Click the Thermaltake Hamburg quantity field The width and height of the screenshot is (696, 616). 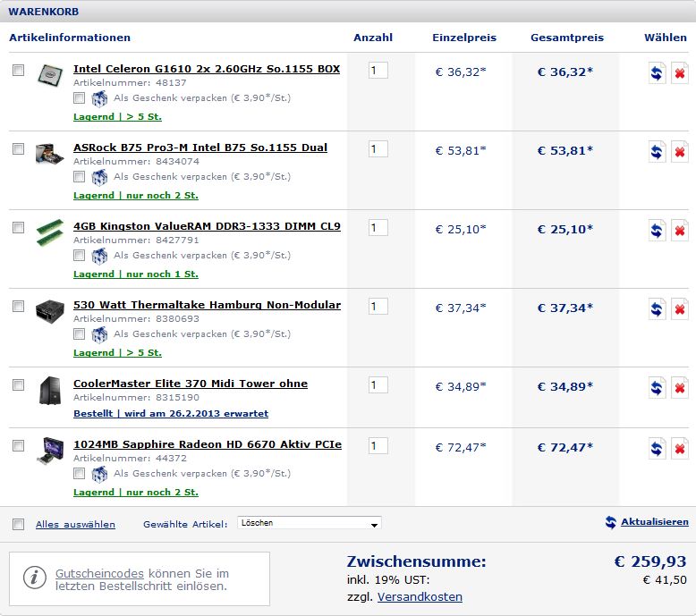(x=378, y=307)
